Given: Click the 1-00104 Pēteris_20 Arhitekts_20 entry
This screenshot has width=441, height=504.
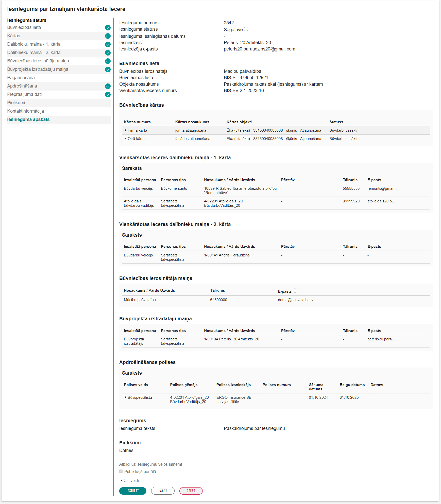Looking at the screenshot, I should pos(231,339).
